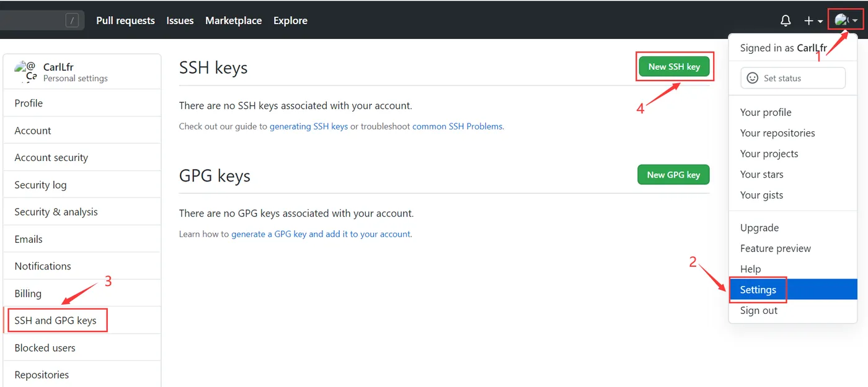This screenshot has height=387, width=868.
Task: Choose Sign out from user menu
Action: point(758,310)
